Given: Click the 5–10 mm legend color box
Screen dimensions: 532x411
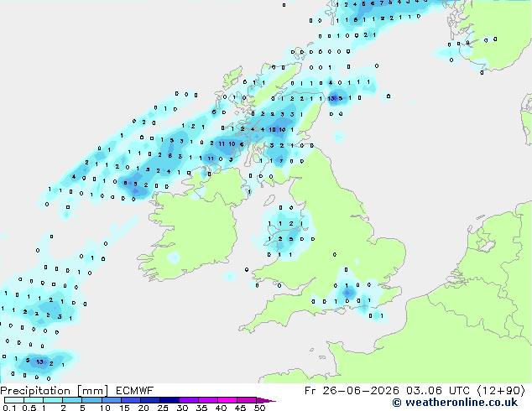Looking at the screenshot, I should [x=91, y=400].
